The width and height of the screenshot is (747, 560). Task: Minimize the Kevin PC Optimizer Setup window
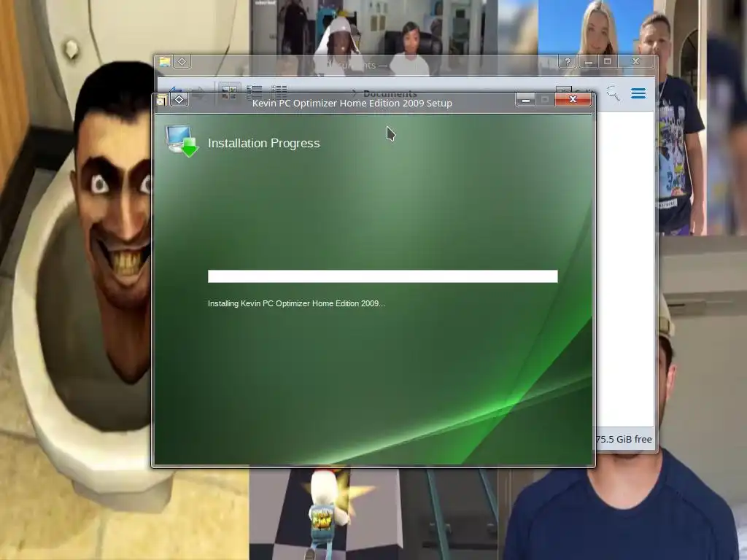click(526, 99)
